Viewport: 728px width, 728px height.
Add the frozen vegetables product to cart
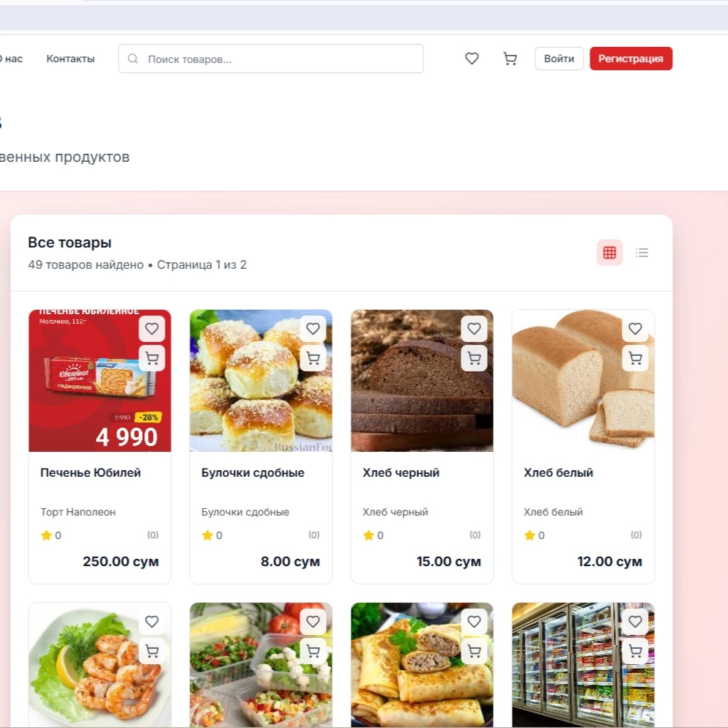click(313, 651)
